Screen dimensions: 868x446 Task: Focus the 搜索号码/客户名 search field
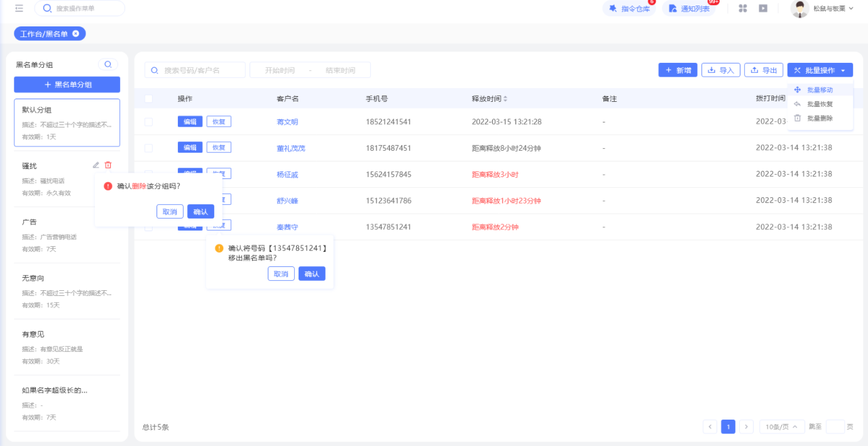(x=195, y=70)
